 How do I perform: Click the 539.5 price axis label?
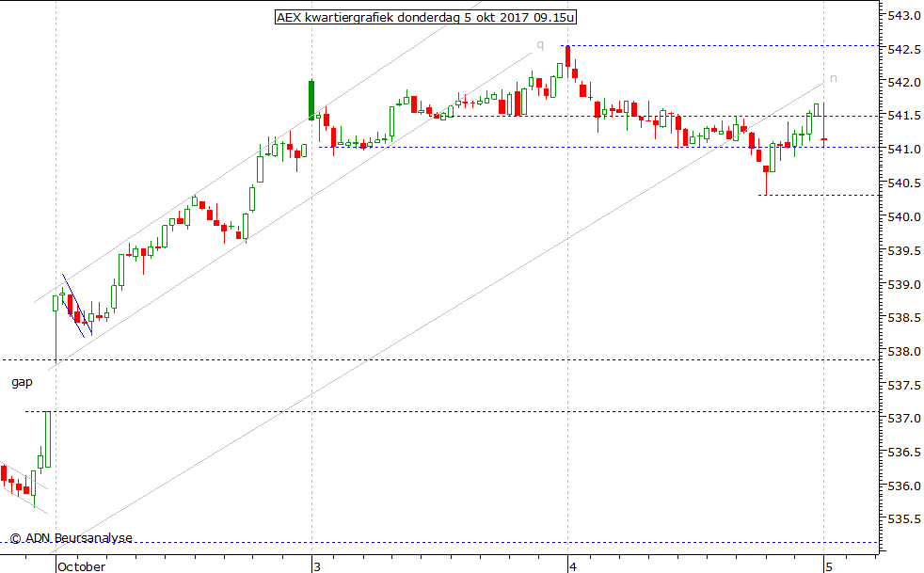(x=903, y=251)
